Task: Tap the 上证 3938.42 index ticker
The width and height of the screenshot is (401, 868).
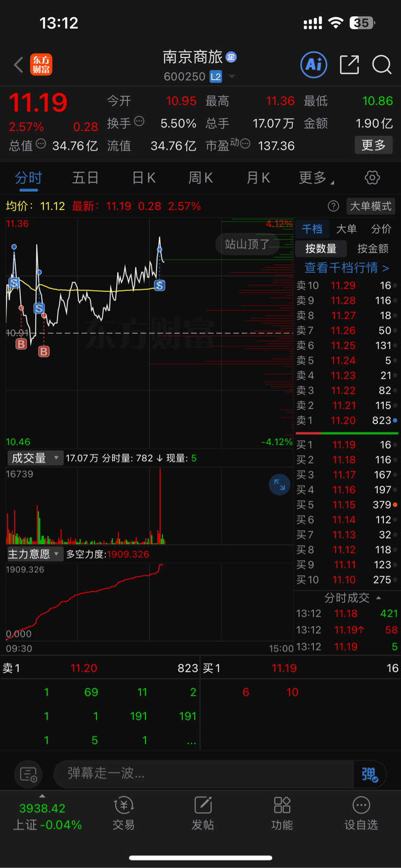Action: 48,816
